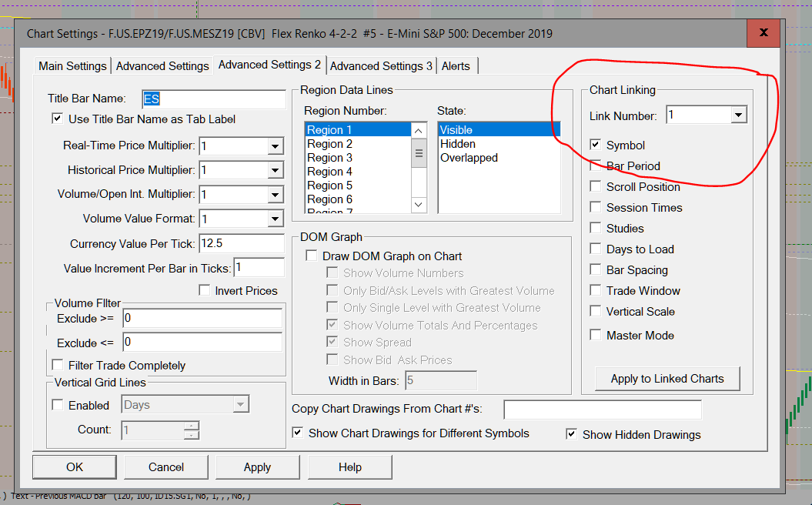Uncheck the Symbol linking checkbox
The image size is (812, 505).
pos(596,145)
